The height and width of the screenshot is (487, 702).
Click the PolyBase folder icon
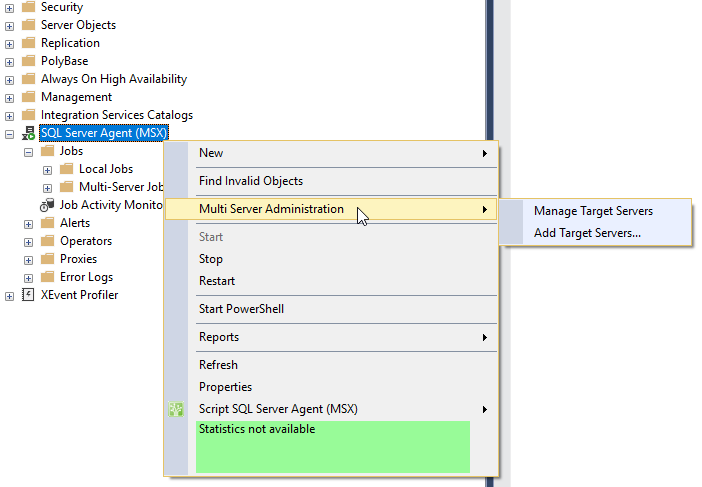point(28,60)
